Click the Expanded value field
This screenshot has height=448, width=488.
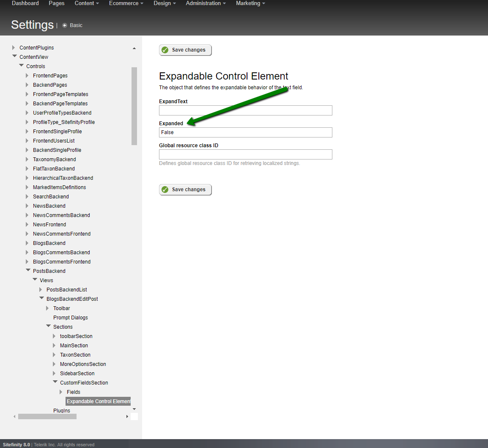tap(246, 132)
